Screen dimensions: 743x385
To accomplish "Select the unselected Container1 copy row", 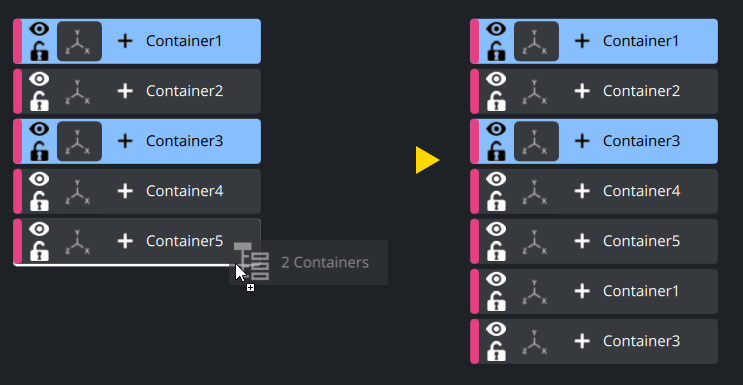I will [x=594, y=291].
